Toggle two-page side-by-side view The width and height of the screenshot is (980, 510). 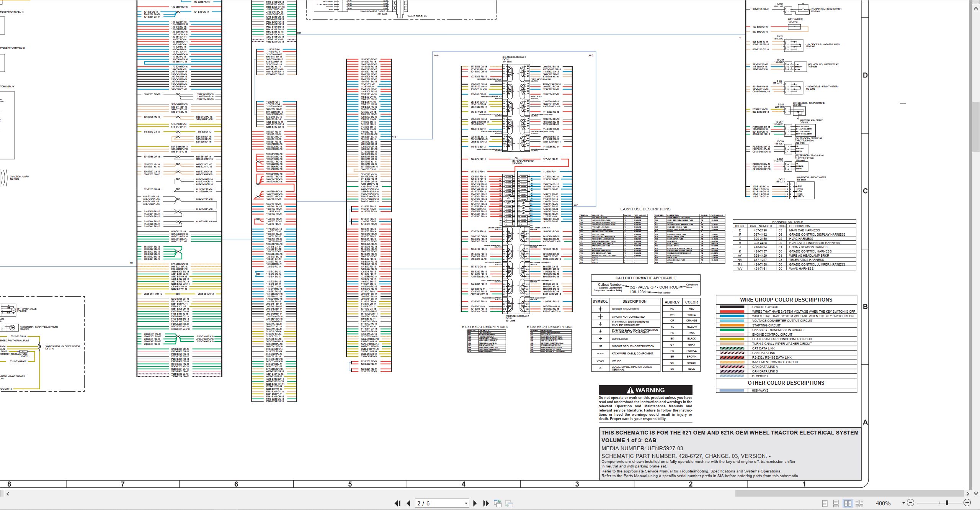coord(848,503)
